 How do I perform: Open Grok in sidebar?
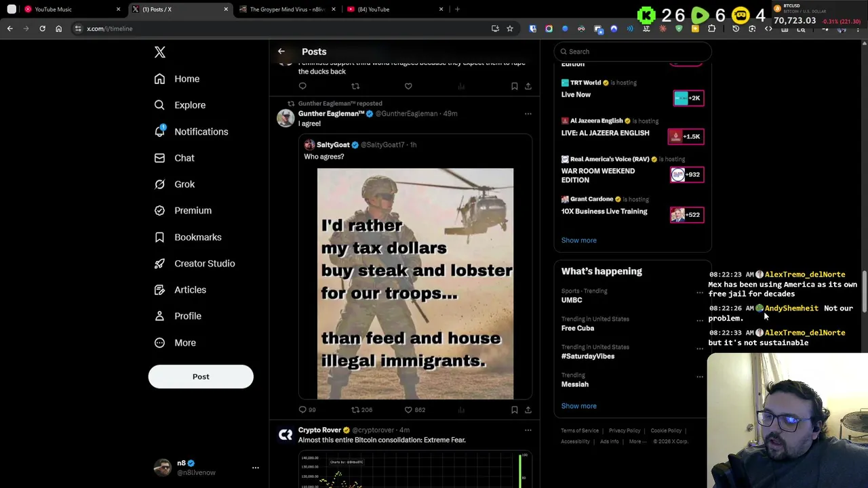(174, 184)
